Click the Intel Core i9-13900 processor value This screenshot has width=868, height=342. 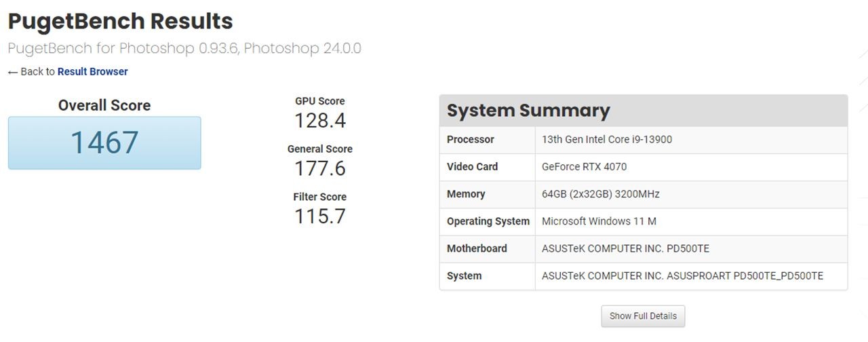point(607,140)
